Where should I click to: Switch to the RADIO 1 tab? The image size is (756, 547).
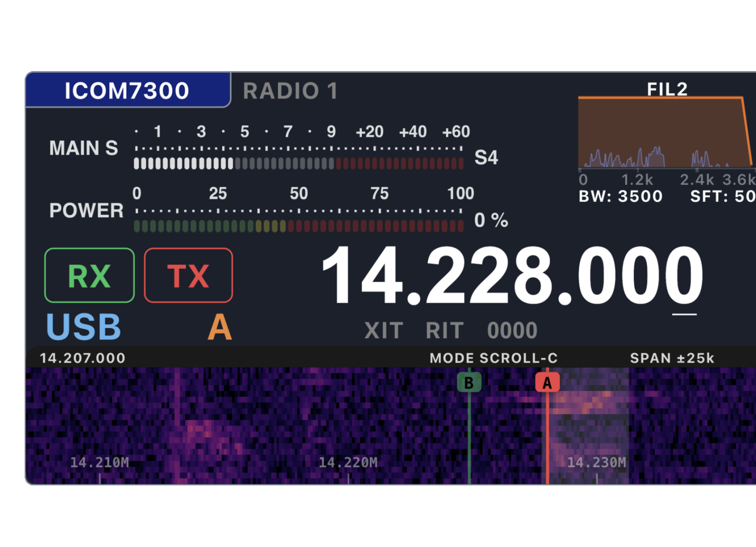tap(290, 91)
